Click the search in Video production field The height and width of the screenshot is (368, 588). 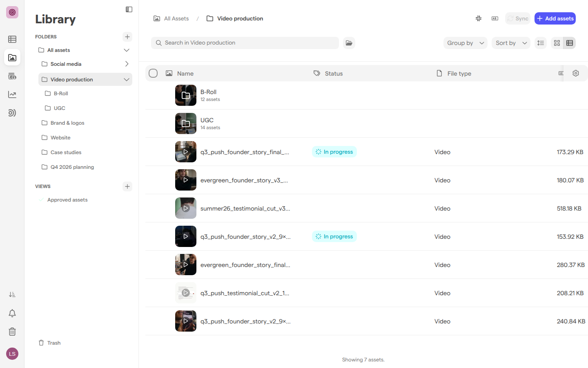tap(245, 43)
